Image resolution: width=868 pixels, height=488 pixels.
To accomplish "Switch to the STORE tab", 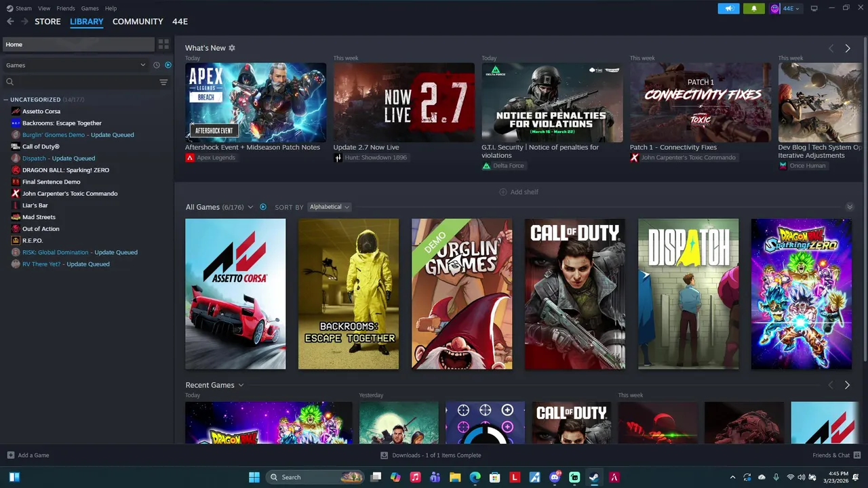I will [x=47, y=22].
